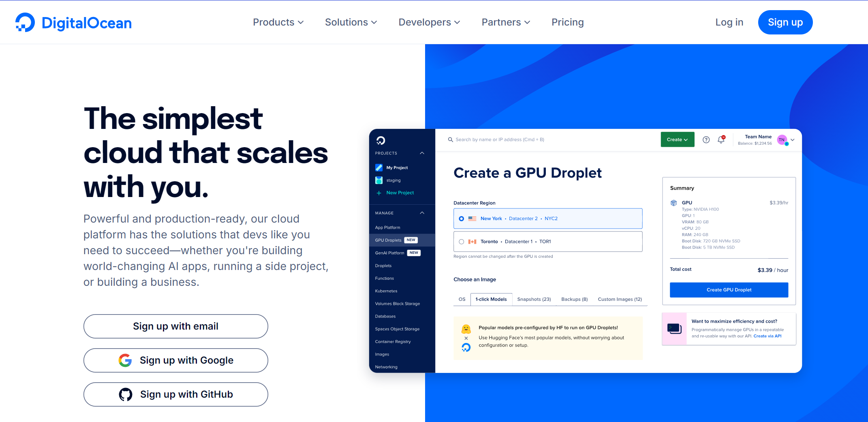Click the Canada flag icon
The width and height of the screenshot is (868, 422).
point(472,242)
